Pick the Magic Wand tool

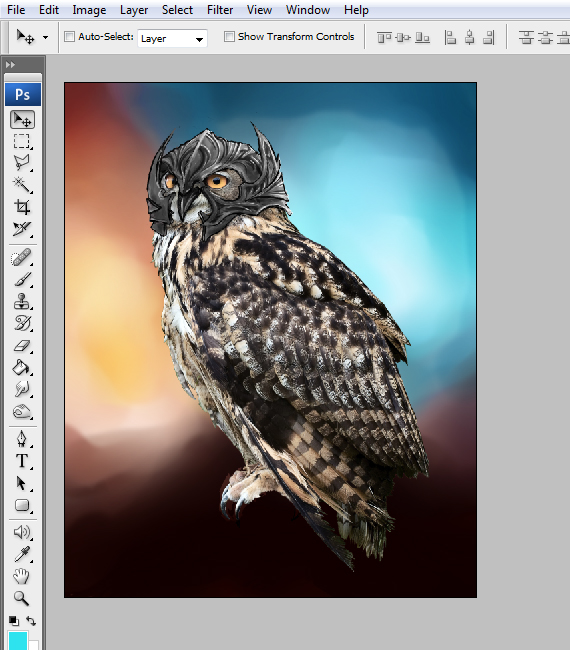tap(22, 184)
